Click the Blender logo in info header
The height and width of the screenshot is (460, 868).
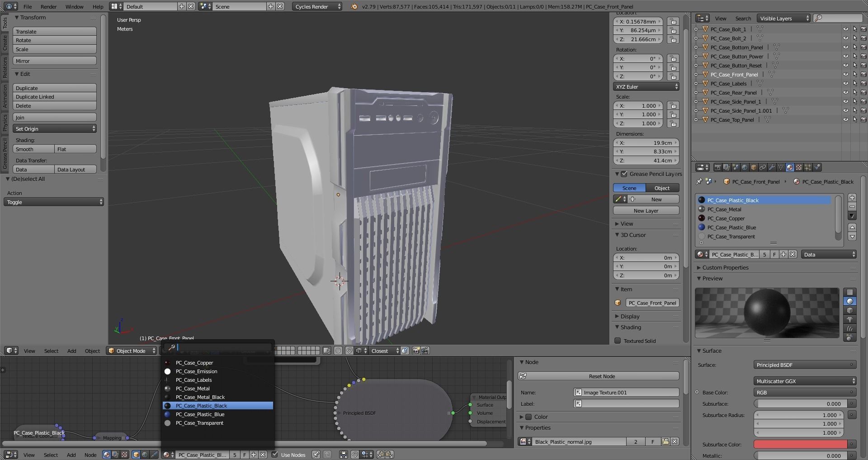[x=354, y=6]
